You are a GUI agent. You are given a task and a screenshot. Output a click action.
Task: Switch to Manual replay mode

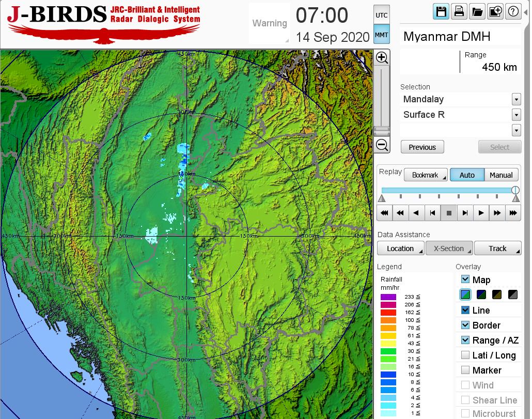coord(501,175)
